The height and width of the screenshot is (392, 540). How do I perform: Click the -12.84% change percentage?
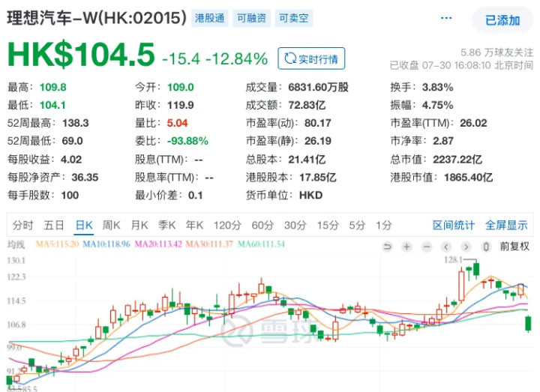coord(236,58)
